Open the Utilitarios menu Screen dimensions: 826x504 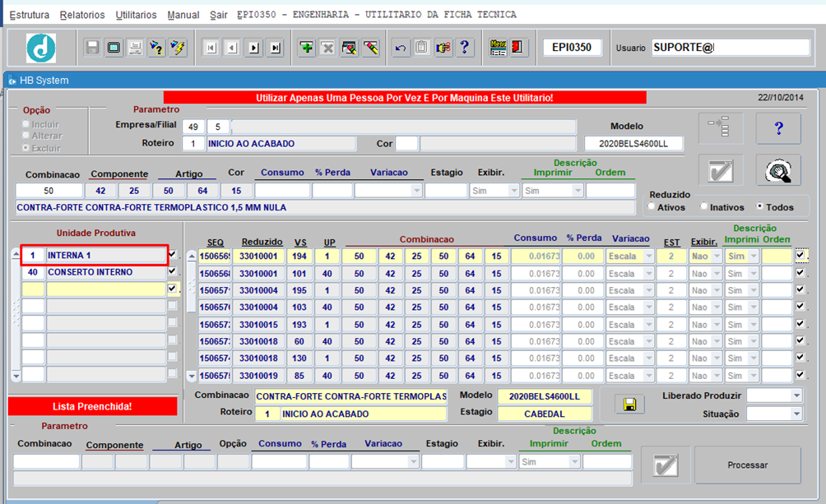click(x=136, y=15)
